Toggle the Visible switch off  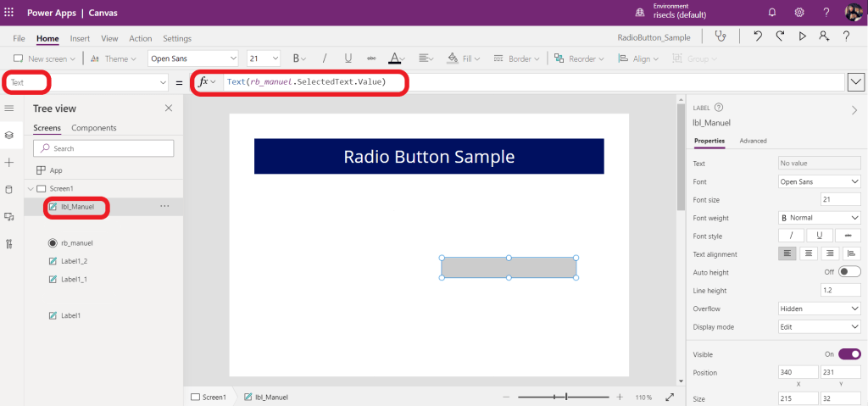849,354
